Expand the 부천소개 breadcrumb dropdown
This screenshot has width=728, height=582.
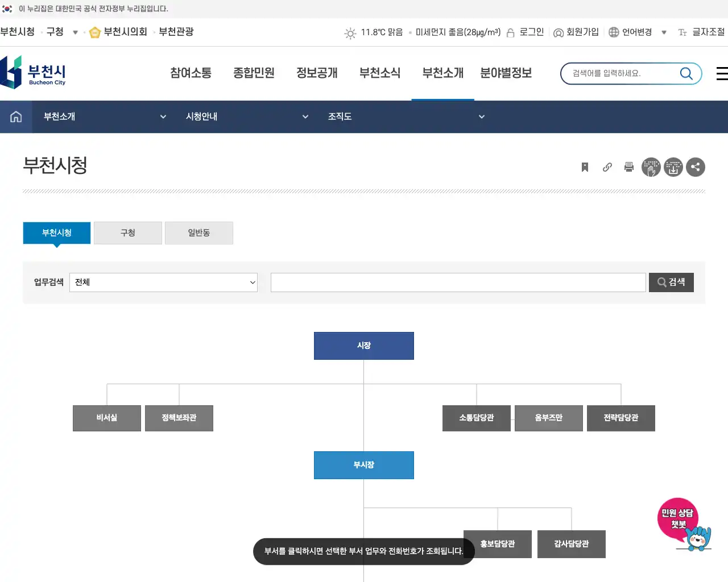click(x=163, y=117)
